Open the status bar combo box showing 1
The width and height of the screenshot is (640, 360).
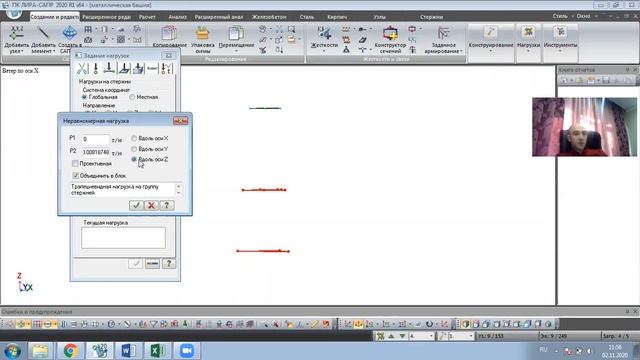pos(461,336)
